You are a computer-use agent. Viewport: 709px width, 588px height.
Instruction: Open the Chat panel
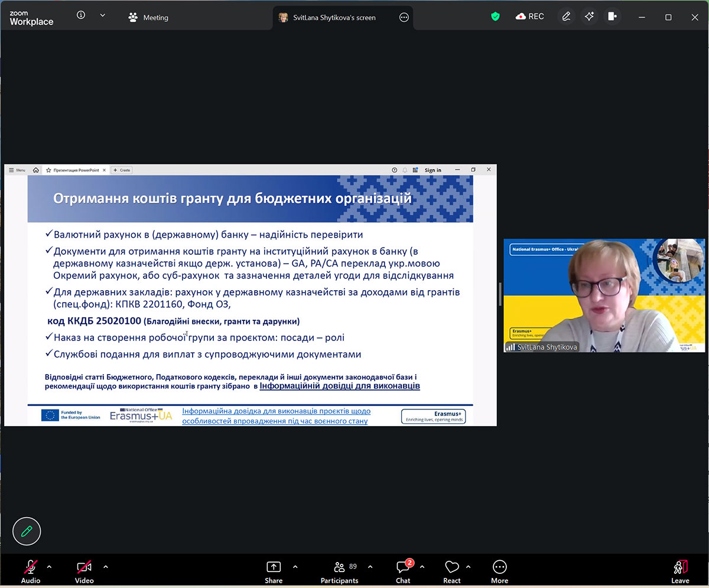tap(403, 571)
